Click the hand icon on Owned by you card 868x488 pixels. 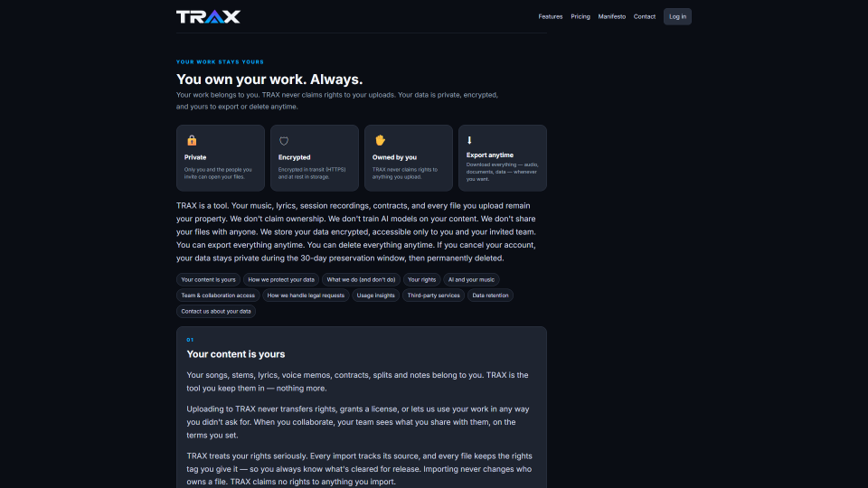(x=380, y=140)
